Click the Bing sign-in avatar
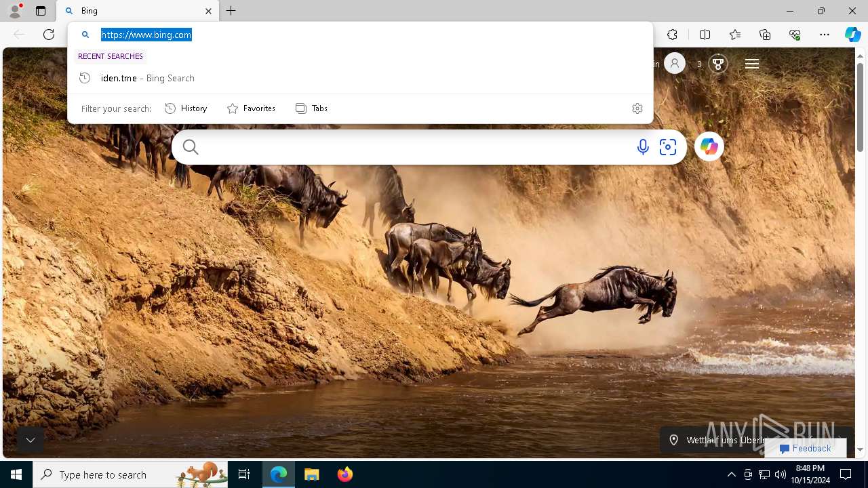868x488 pixels. click(674, 64)
